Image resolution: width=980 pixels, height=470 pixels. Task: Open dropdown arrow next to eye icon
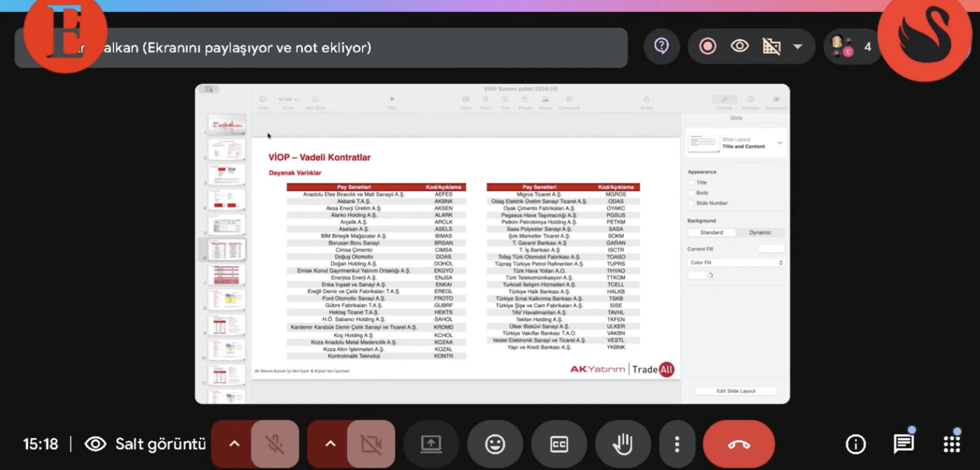coord(798,47)
